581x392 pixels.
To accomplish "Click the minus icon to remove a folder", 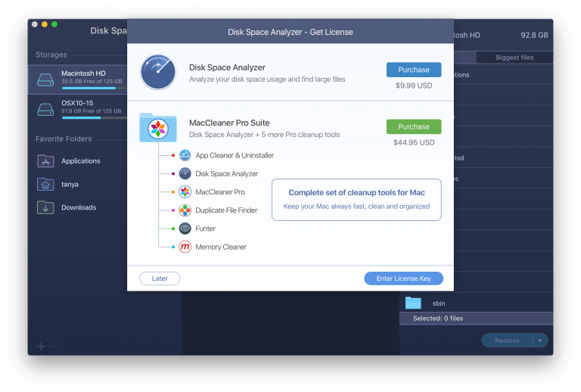I will (x=54, y=347).
